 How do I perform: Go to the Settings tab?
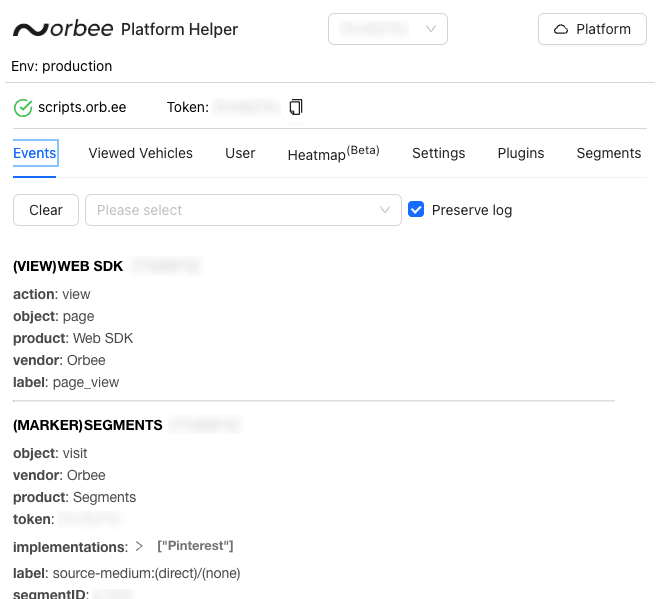pos(439,153)
